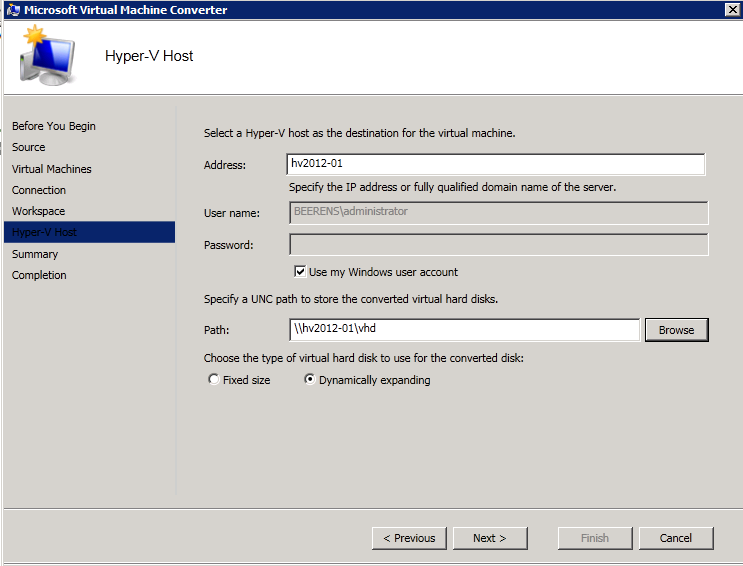Go to the Completion step
The image size is (743, 566).
39,275
